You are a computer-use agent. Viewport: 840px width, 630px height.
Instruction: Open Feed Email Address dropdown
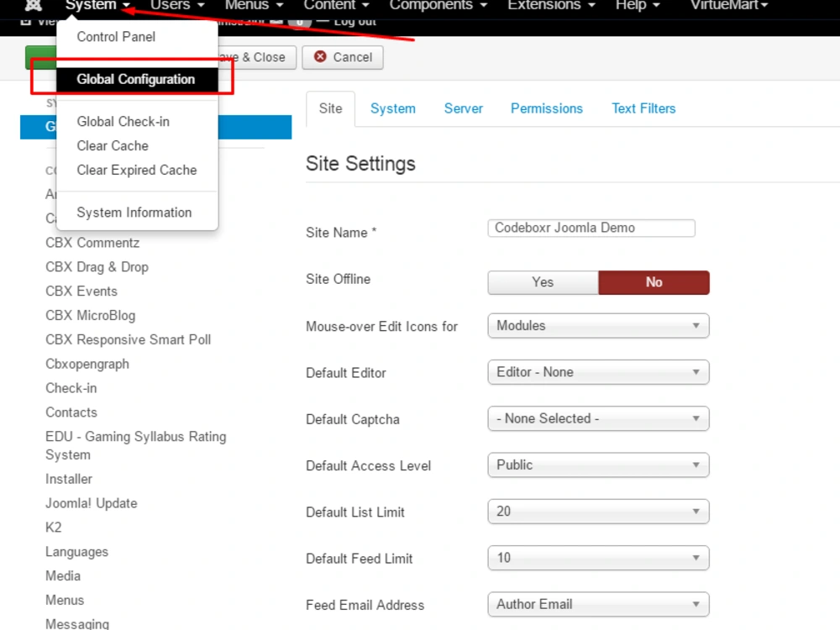click(x=598, y=604)
